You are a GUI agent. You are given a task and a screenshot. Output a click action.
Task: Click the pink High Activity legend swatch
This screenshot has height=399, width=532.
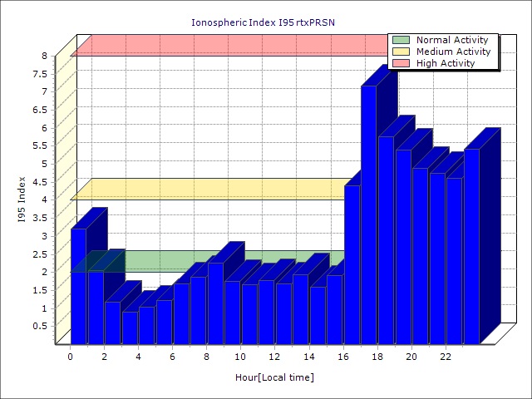pyautogui.click(x=401, y=63)
